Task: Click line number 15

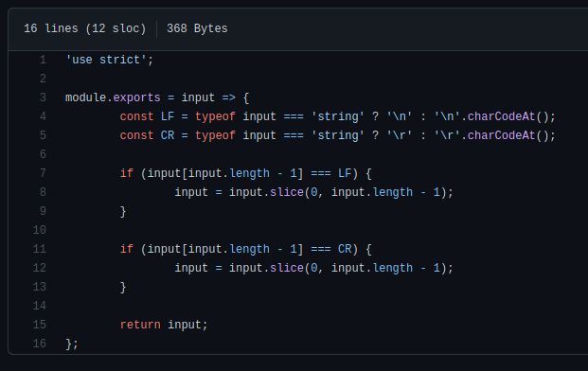Action: (x=40, y=325)
